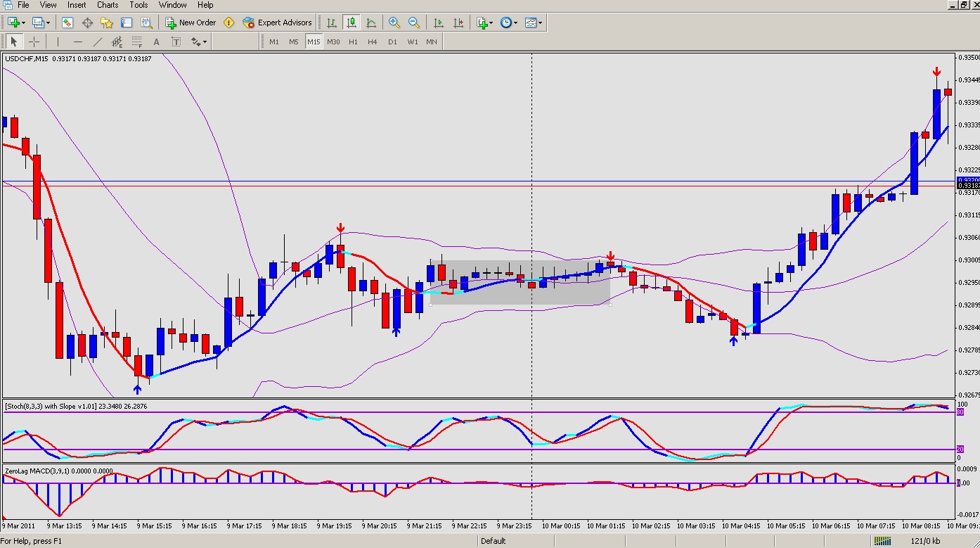980x548 pixels.
Task: Switch timeframe to D1
Action: (x=392, y=42)
